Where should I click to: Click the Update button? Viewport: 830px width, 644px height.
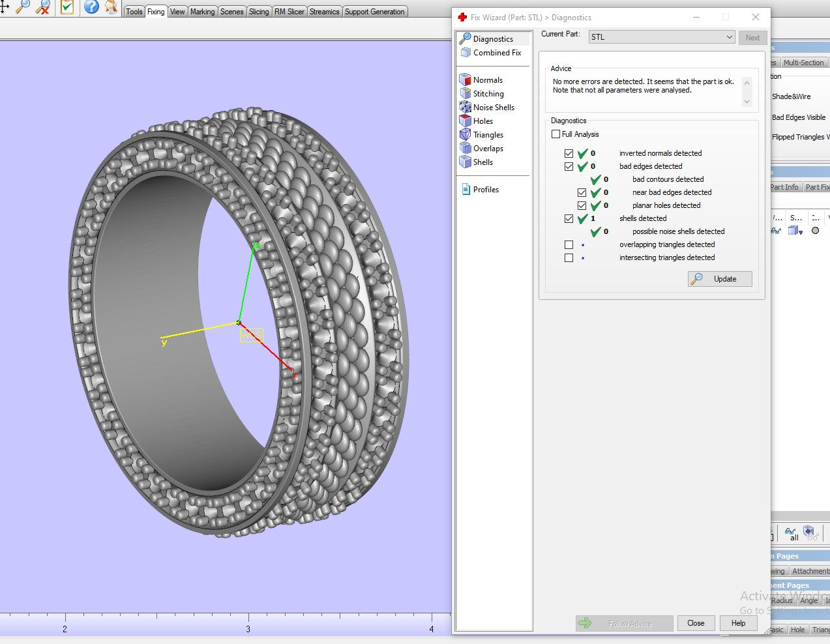click(x=720, y=279)
